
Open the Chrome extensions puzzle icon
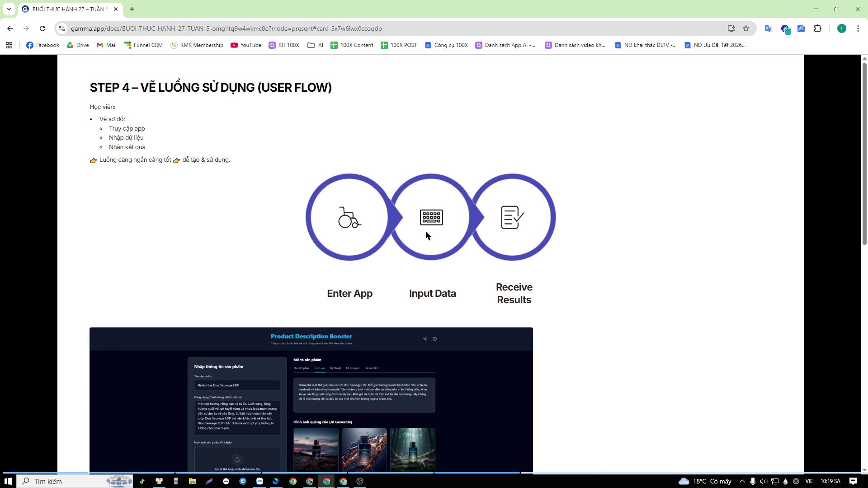tap(817, 28)
